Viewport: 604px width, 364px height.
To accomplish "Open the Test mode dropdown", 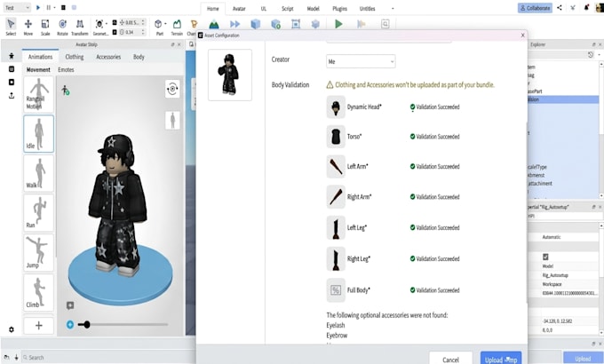I will point(18,7).
